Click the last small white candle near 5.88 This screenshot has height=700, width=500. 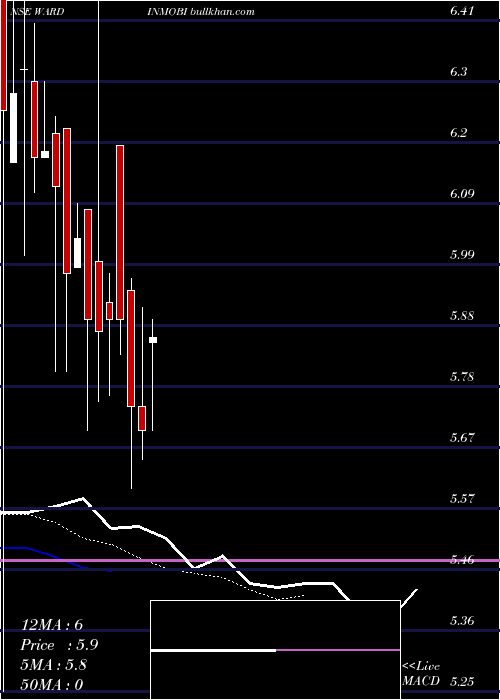click(x=153, y=340)
